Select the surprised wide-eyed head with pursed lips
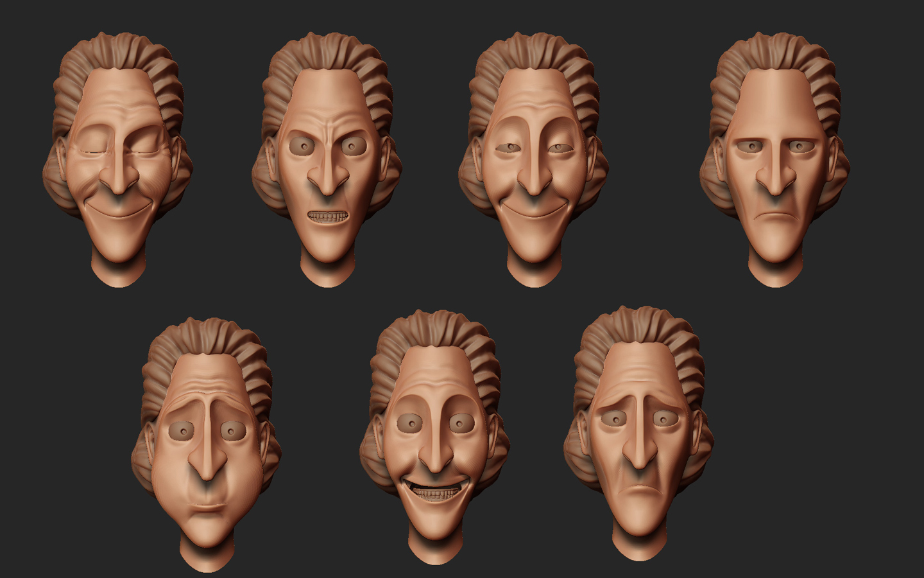 pos(206,443)
